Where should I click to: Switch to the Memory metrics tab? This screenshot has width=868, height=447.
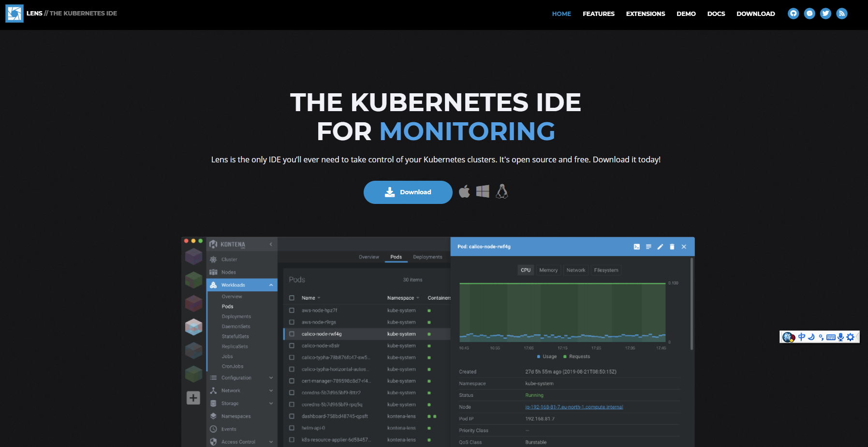[x=548, y=270]
